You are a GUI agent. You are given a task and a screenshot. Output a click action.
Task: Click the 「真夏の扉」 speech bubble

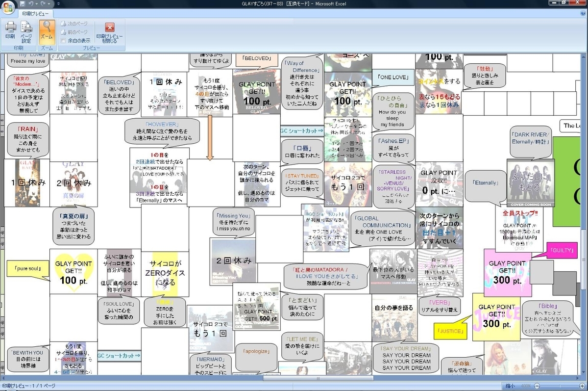(x=73, y=226)
